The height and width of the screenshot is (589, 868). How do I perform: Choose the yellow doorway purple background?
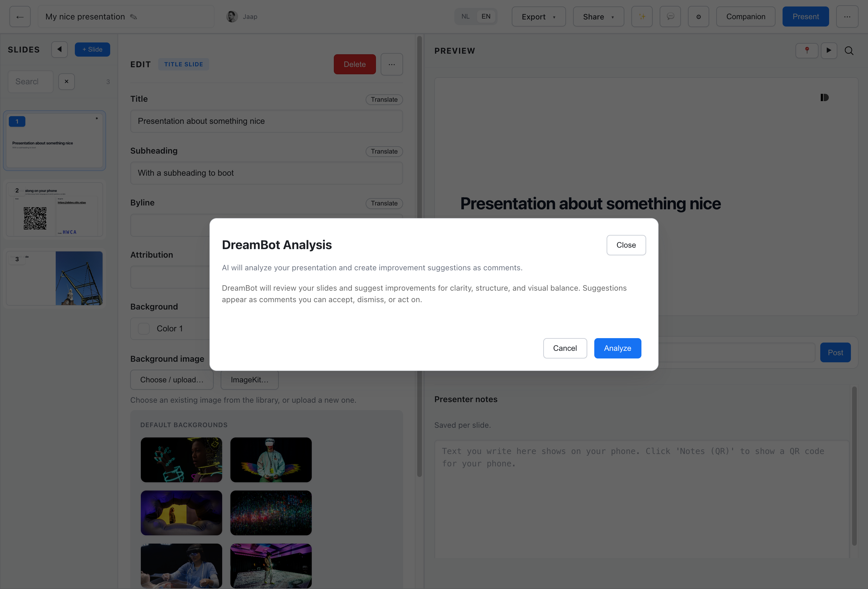(181, 513)
